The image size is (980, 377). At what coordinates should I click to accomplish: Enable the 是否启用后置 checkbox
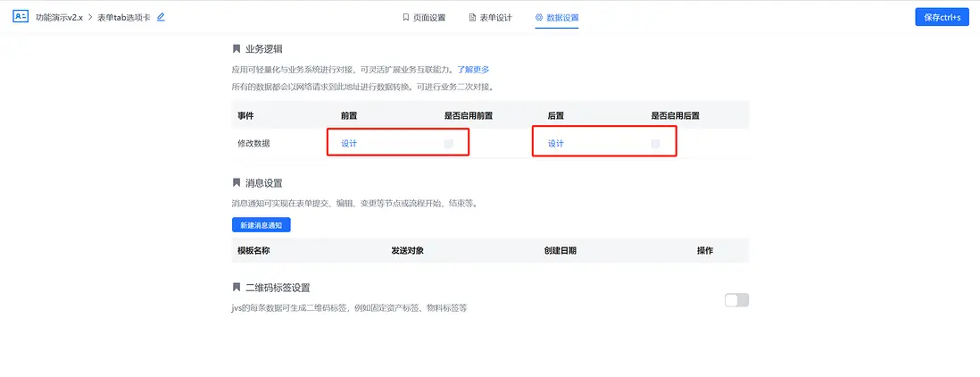click(x=655, y=143)
